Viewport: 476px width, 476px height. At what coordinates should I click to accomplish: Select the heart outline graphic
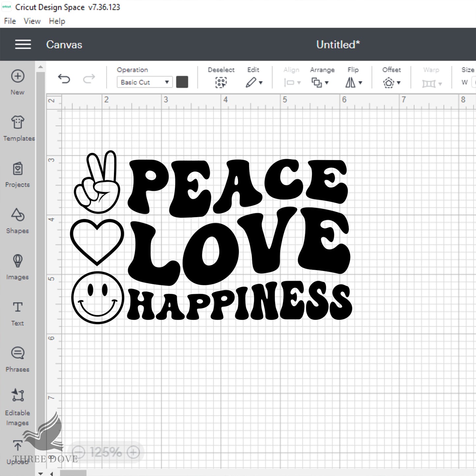[x=97, y=242]
